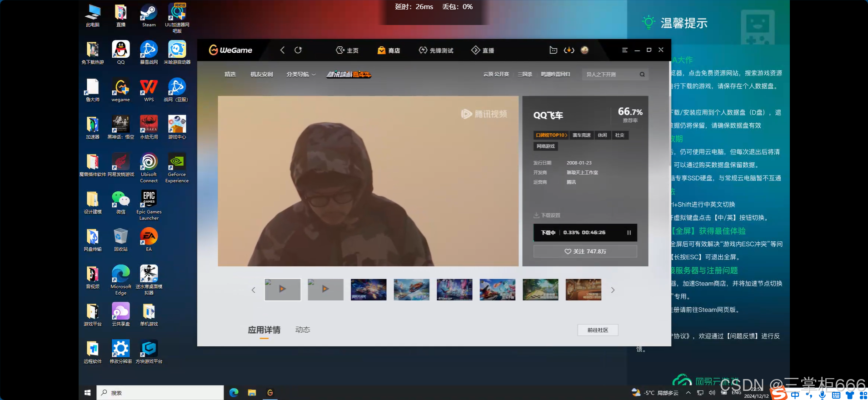Open 下载设置 download settings
The image size is (868, 400).
click(x=547, y=215)
